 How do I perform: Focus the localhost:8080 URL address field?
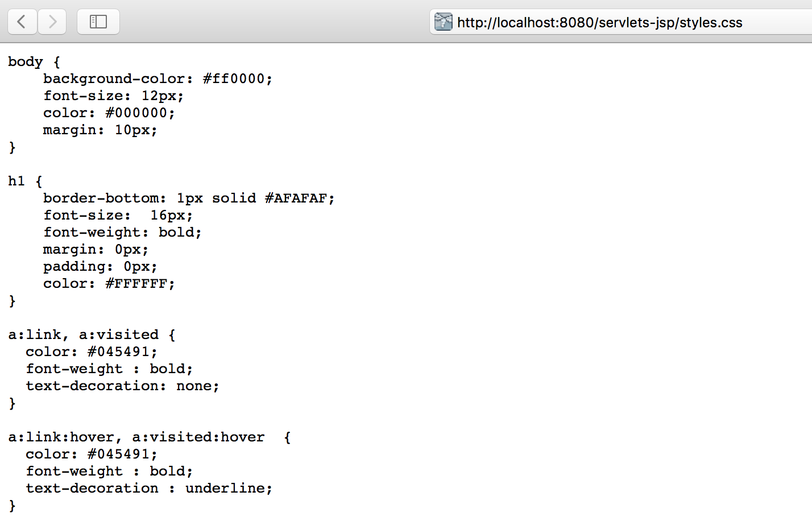tap(621, 22)
